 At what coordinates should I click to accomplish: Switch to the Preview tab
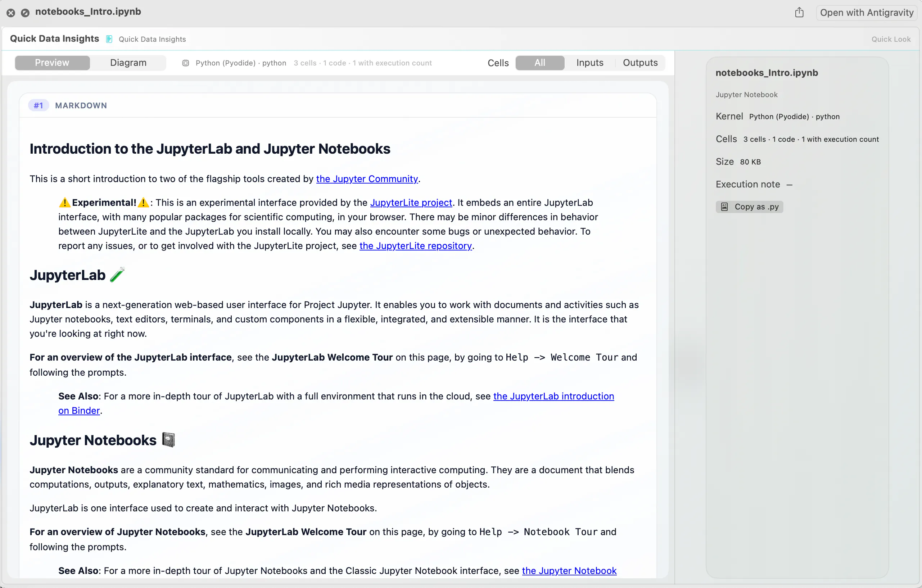52,63
